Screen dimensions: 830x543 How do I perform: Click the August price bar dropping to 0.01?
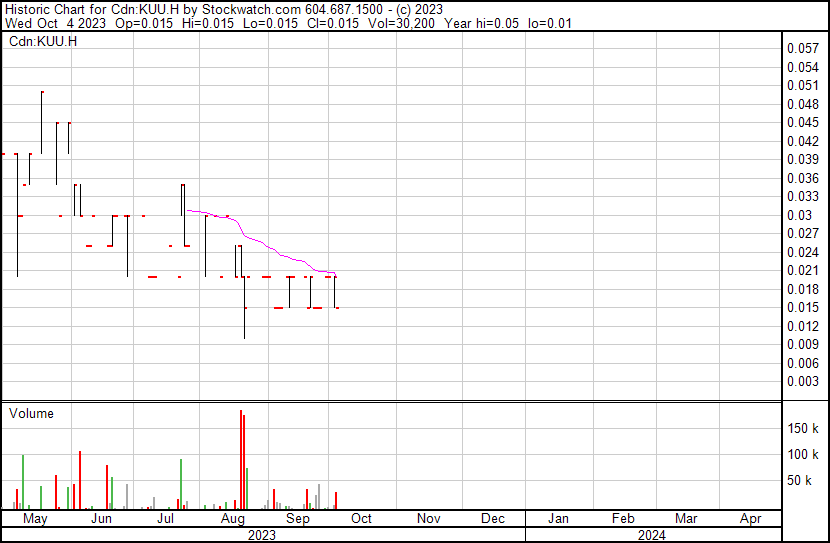tap(245, 307)
